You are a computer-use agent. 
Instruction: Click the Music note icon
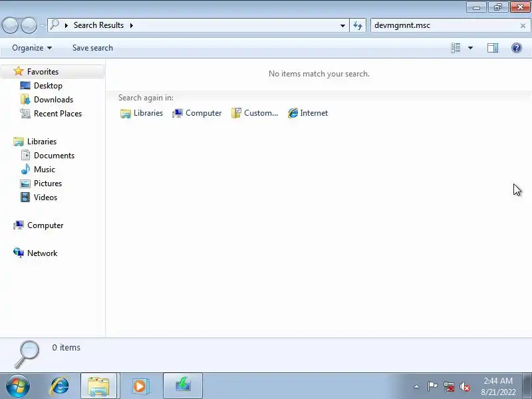click(x=25, y=169)
